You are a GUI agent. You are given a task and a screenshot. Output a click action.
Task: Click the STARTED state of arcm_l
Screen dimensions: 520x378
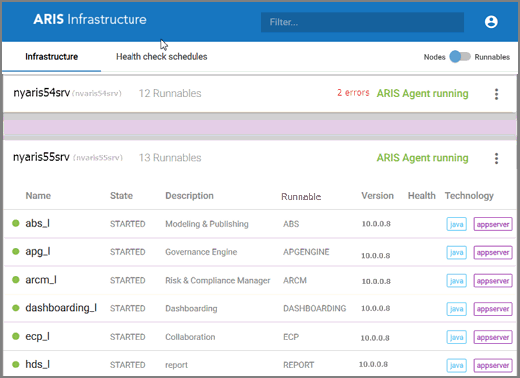click(x=128, y=280)
